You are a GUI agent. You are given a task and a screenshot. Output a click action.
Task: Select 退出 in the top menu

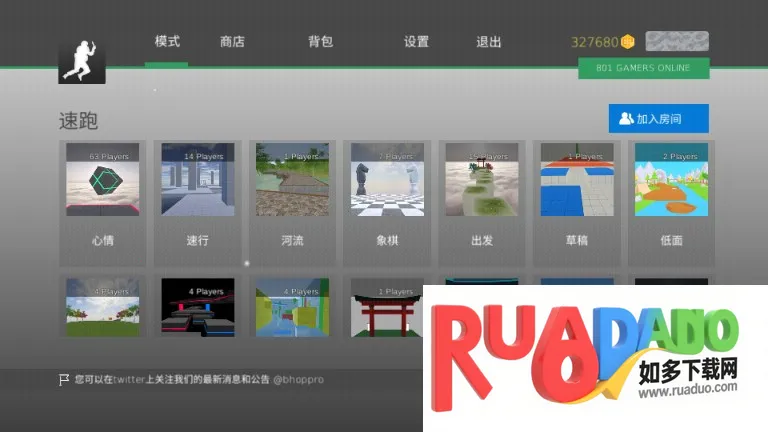point(489,42)
